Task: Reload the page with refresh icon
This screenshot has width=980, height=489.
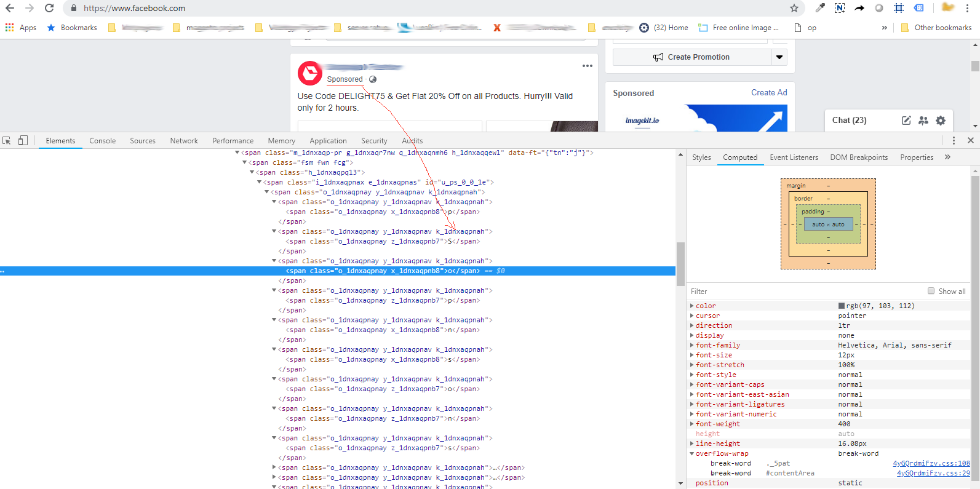Action: (x=49, y=8)
